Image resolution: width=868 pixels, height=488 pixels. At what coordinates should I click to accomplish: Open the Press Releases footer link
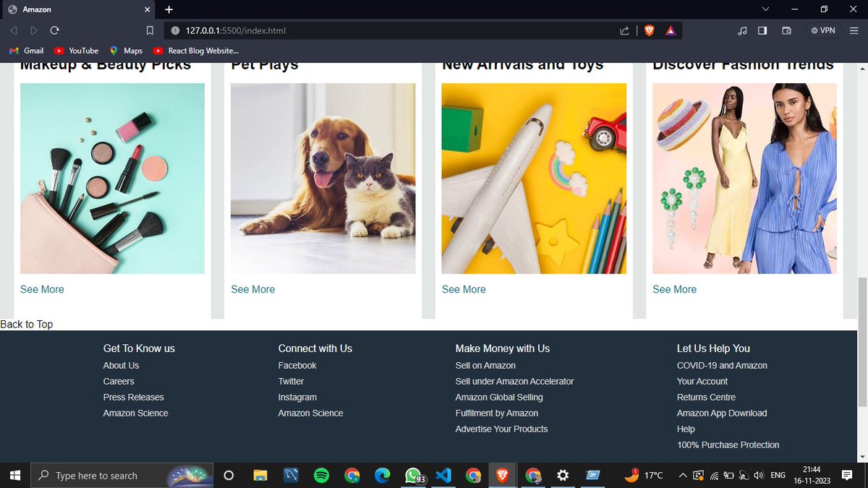pyautogui.click(x=134, y=398)
